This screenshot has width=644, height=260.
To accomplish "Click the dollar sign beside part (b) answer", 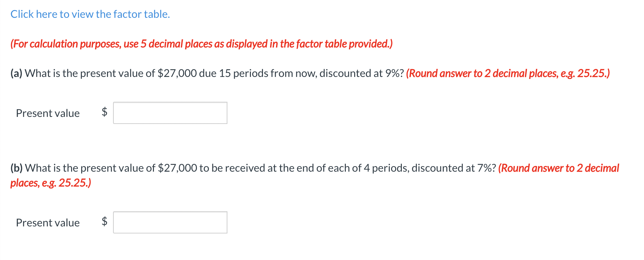I will 104,222.
